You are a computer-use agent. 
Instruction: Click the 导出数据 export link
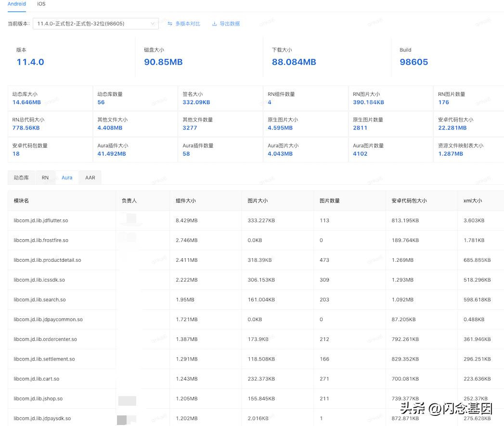[x=230, y=23]
